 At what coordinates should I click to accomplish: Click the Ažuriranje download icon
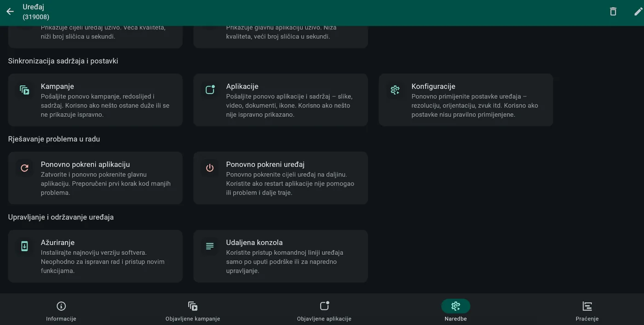(x=24, y=246)
